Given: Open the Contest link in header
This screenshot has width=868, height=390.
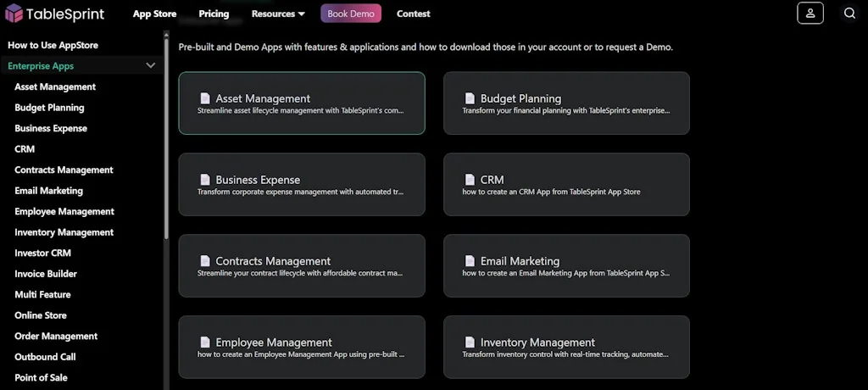Looking at the screenshot, I should tap(413, 14).
